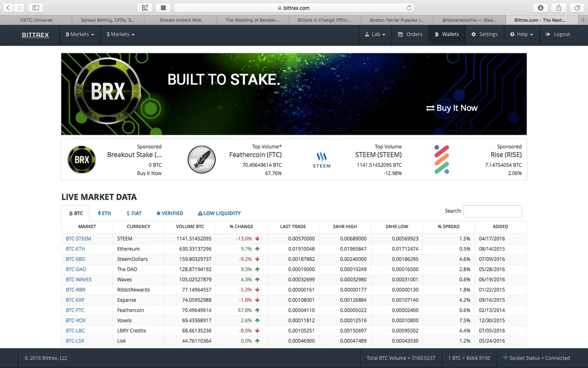The height and width of the screenshot is (368, 588).
Task: Click the Safari back navigation arrow
Action: 8,8
